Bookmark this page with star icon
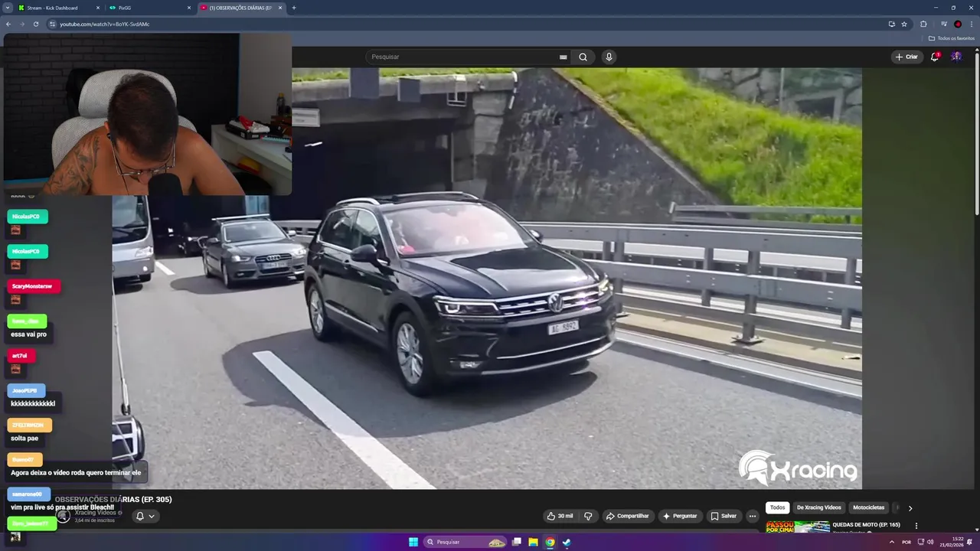Viewport: 980px width, 551px height. tap(904, 24)
